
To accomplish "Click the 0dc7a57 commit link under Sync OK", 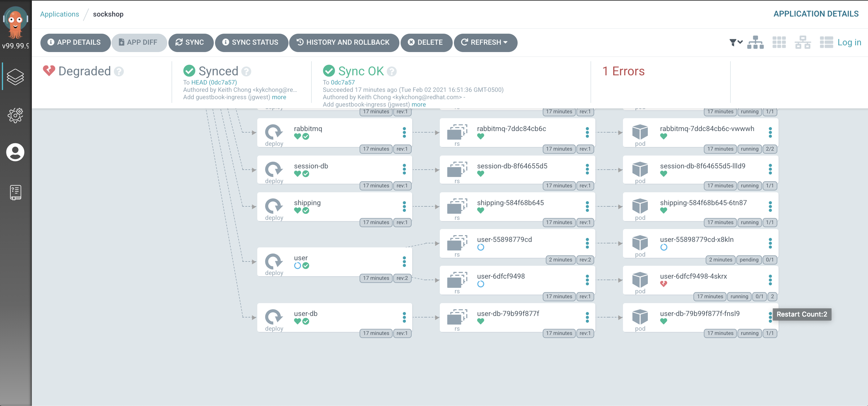I will (343, 82).
